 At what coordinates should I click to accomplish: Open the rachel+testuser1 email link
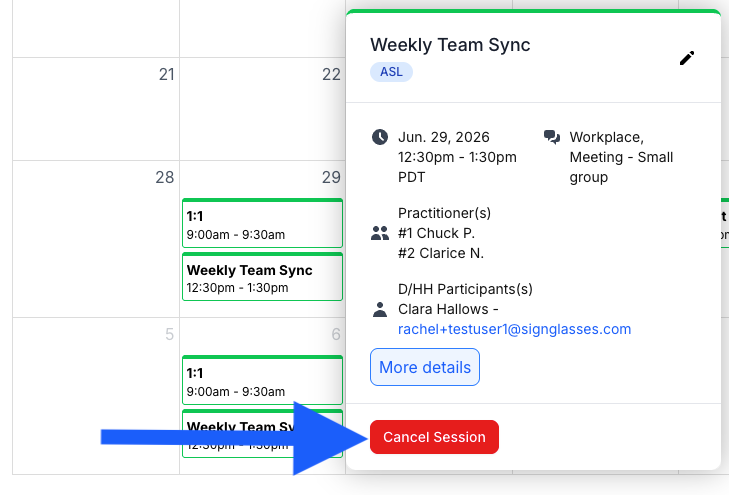point(514,329)
